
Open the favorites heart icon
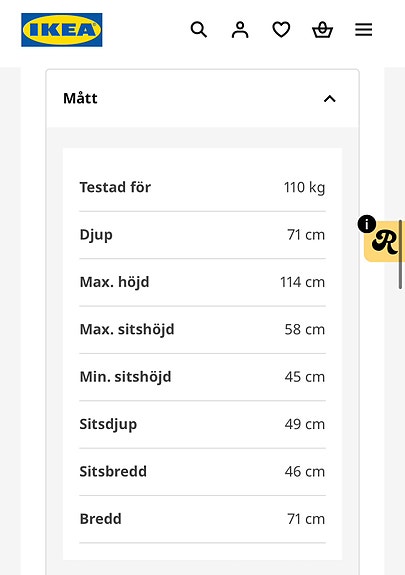coord(281,30)
